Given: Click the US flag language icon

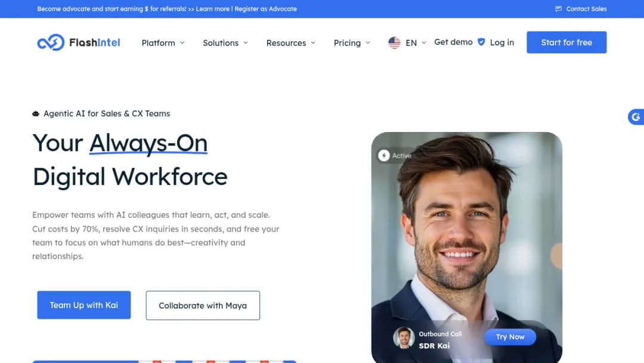Looking at the screenshot, I should point(394,43).
